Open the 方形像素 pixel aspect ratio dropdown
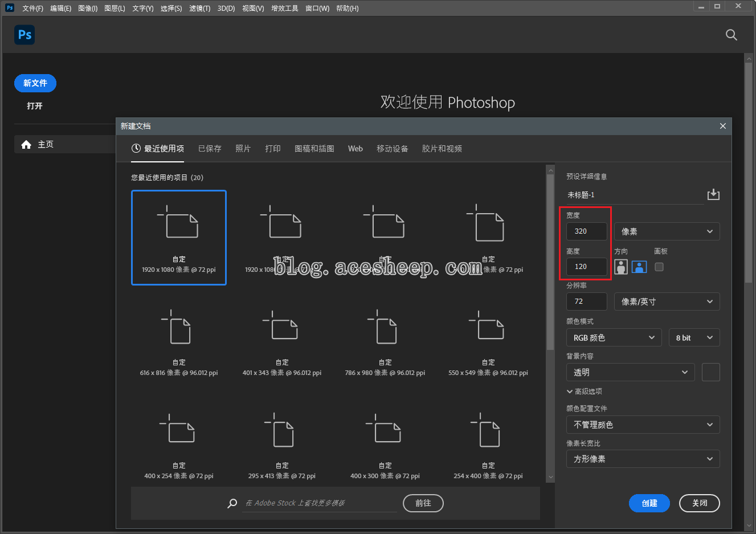The width and height of the screenshot is (756, 534). tap(643, 459)
